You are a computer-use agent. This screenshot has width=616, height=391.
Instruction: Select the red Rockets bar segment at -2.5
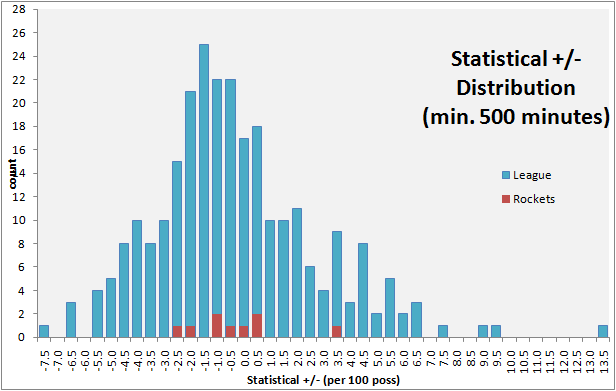[x=177, y=331]
